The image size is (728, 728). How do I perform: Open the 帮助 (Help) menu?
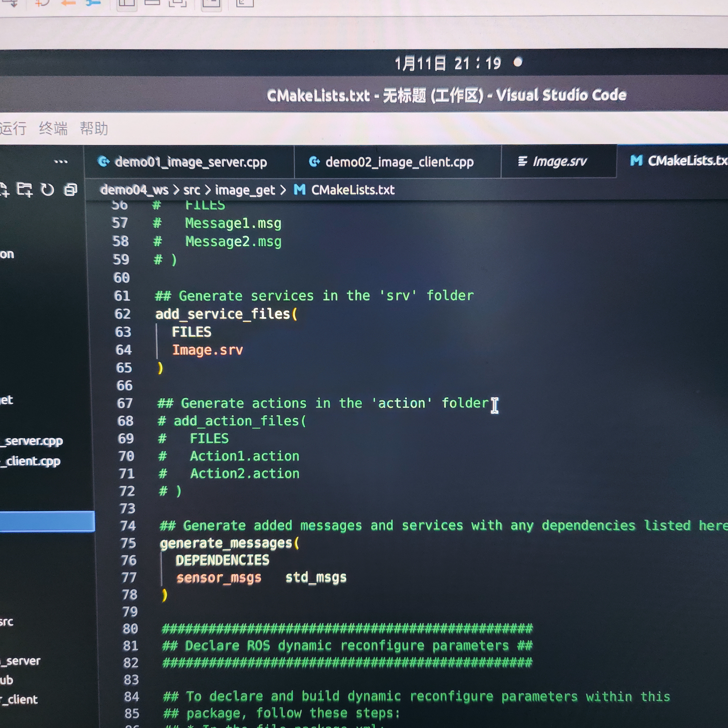point(94,128)
